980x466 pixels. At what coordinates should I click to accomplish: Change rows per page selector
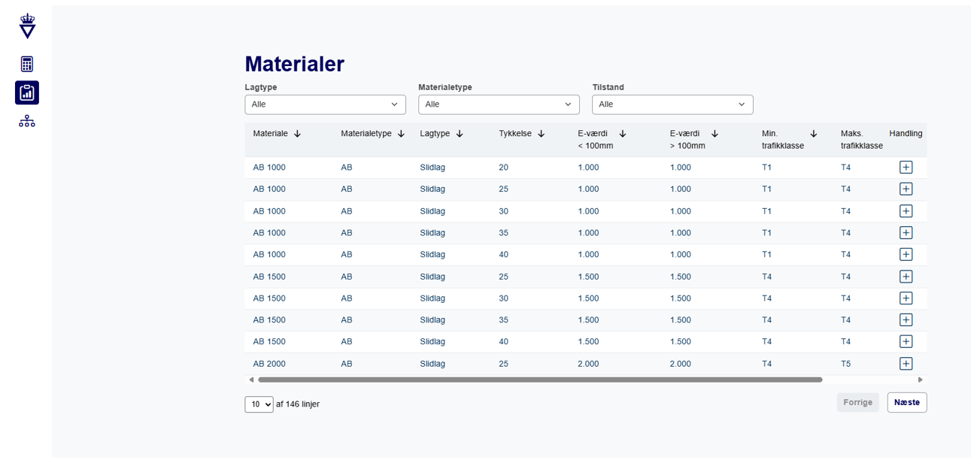(259, 404)
